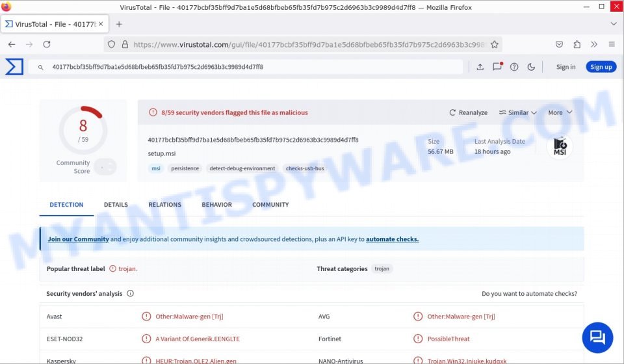624x364 pixels.
Task: Reload the page
Action: (47, 44)
